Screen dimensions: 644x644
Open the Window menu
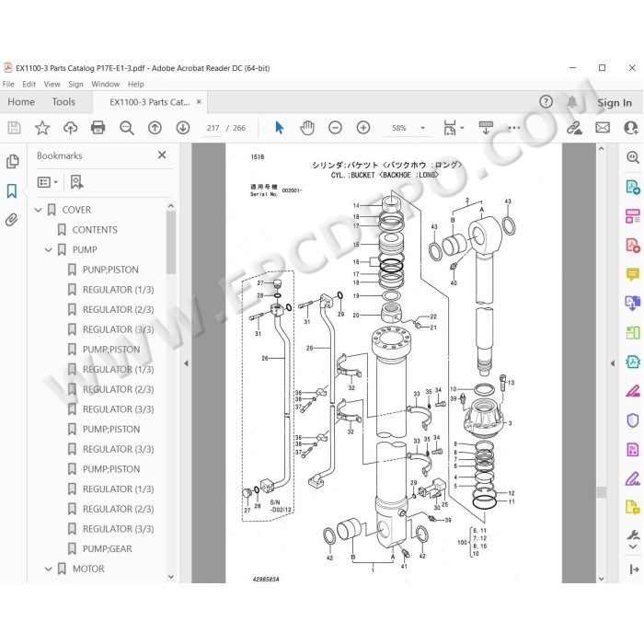coord(105,85)
